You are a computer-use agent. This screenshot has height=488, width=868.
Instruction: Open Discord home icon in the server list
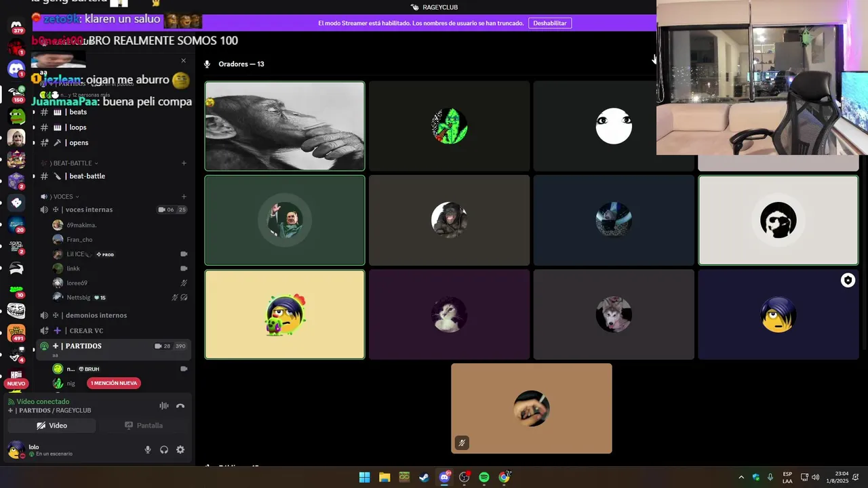[x=16, y=68]
